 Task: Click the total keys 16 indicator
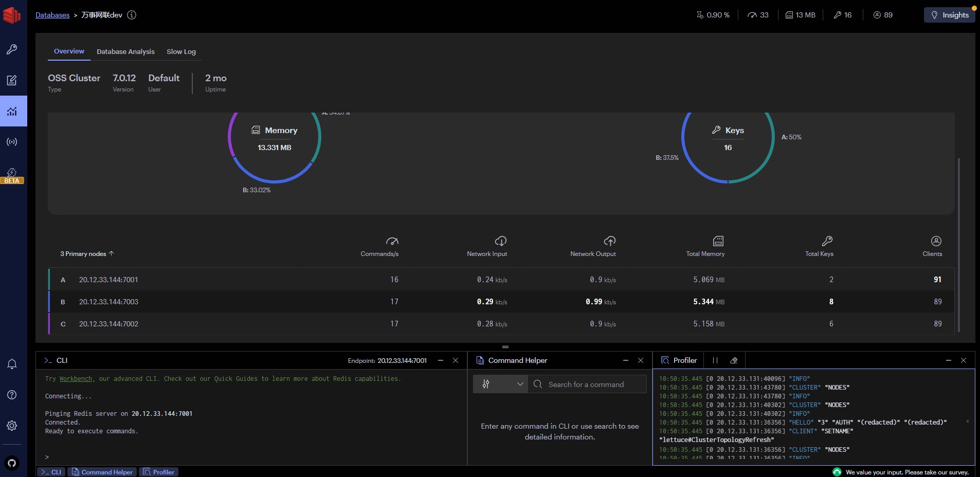pos(843,15)
